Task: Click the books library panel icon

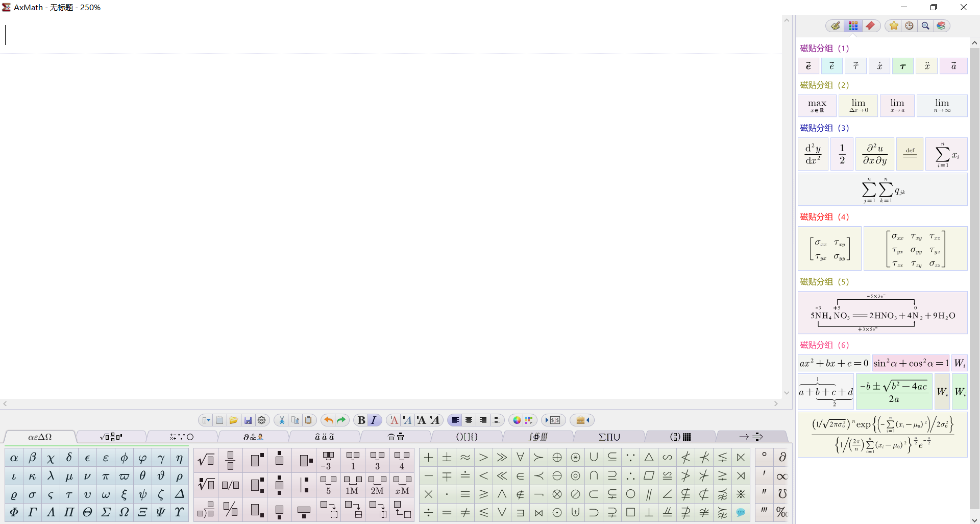Action: click(941, 26)
